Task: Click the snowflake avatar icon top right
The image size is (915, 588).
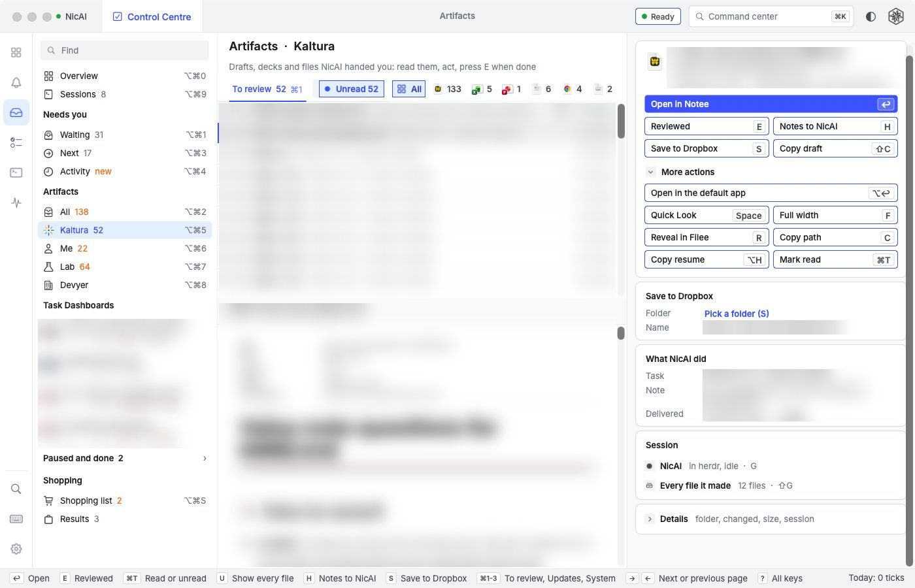Action: point(896,16)
